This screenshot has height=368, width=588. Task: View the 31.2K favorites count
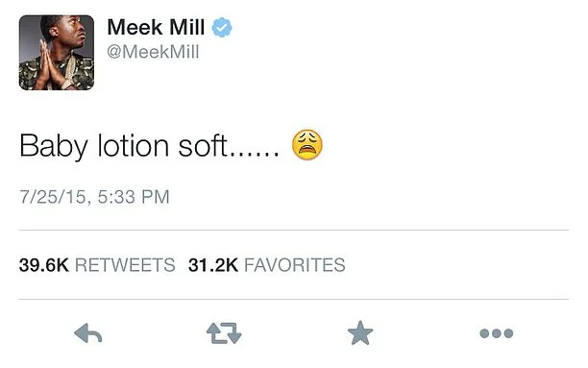(x=213, y=265)
